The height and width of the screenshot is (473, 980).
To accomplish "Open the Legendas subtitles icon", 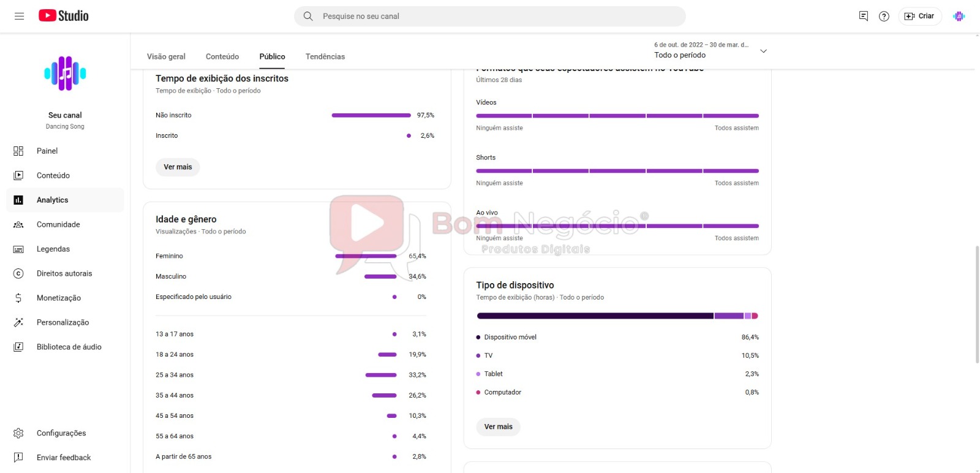I will pyautogui.click(x=18, y=249).
